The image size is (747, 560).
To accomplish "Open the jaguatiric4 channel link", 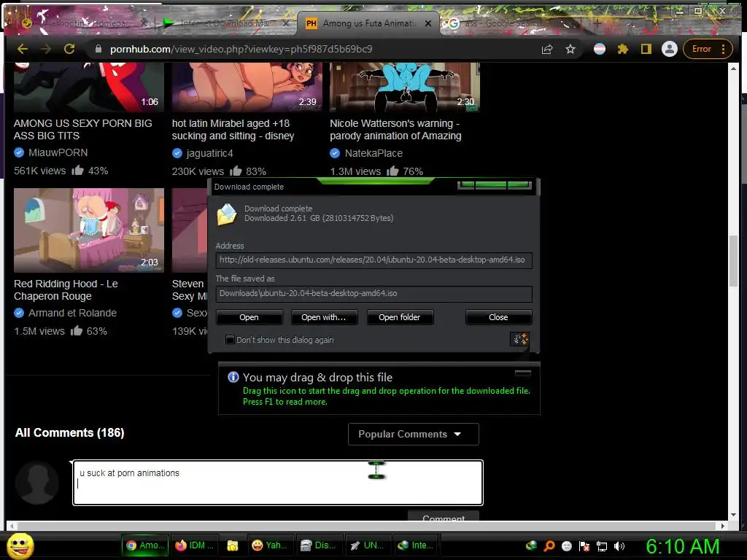I will click(x=209, y=153).
